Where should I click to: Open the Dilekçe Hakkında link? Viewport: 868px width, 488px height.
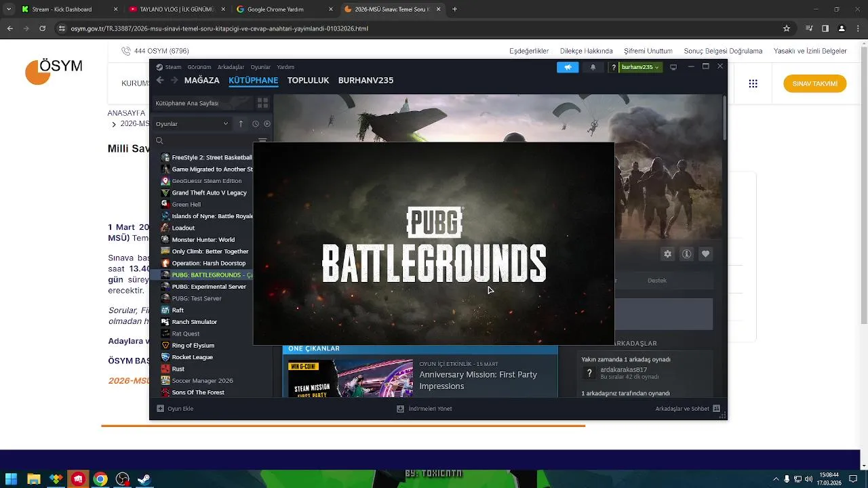click(586, 51)
